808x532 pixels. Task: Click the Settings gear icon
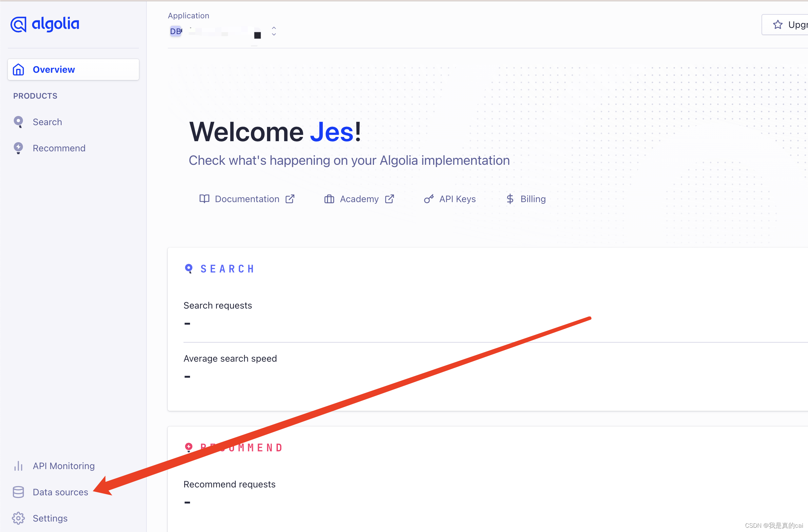(18, 518)
